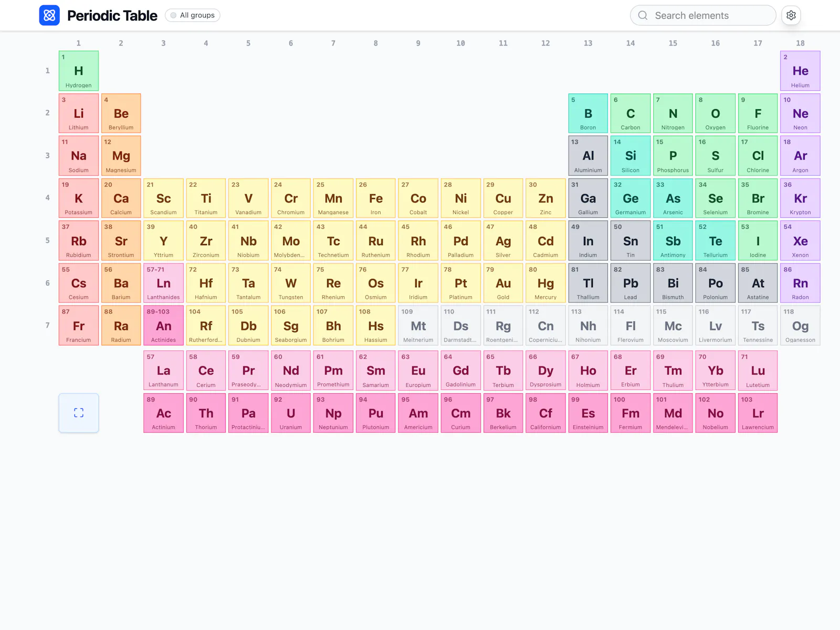Click the Tungsten (W) tile
840x630 pixels.
(x=291, y=283)
